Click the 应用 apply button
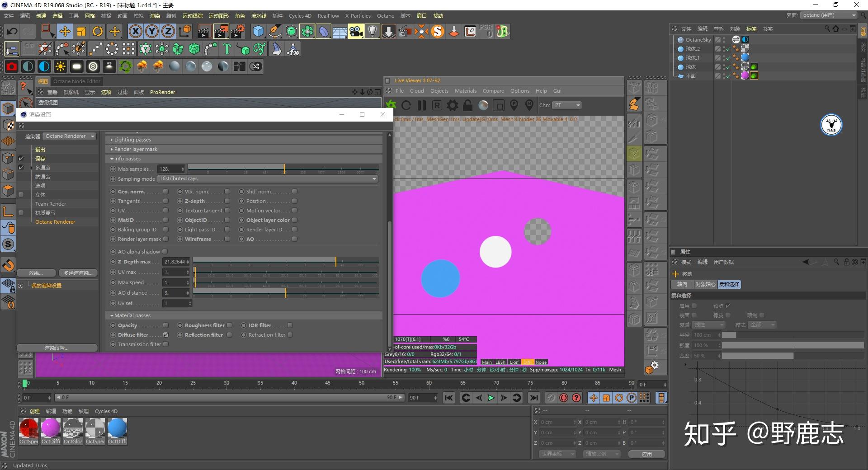Screen dimensions: 868x470 pos(646,454)
